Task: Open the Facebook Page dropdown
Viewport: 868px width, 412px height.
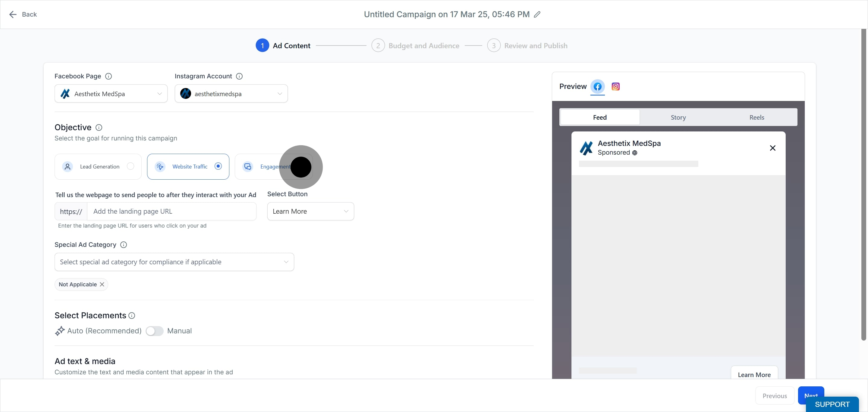Action: [x=111, y=94]
